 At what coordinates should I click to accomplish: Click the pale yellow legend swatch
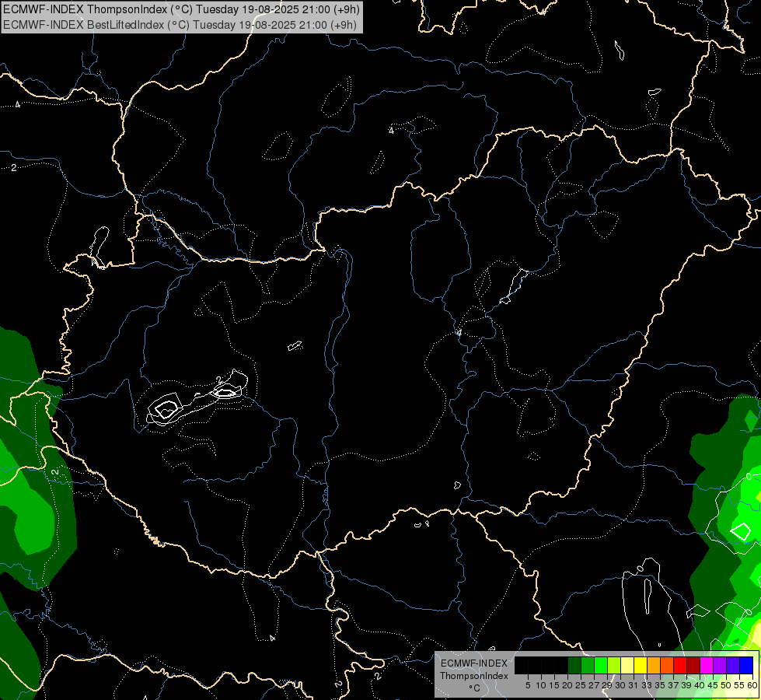click(627, 665)
